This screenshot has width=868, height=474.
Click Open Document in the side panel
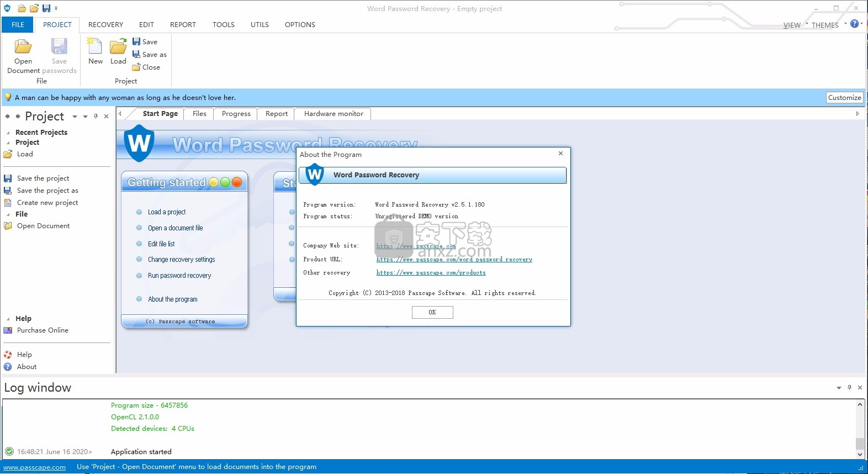[x=37, y=226]
